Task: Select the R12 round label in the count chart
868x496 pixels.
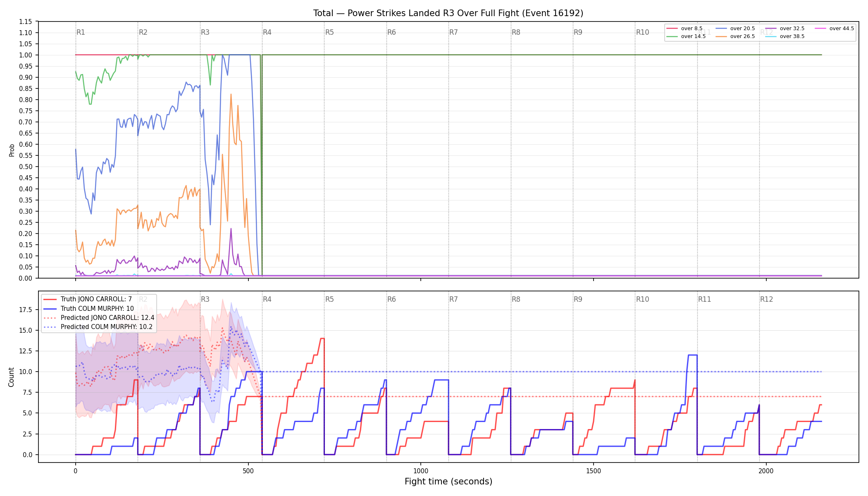Action: 767,299
